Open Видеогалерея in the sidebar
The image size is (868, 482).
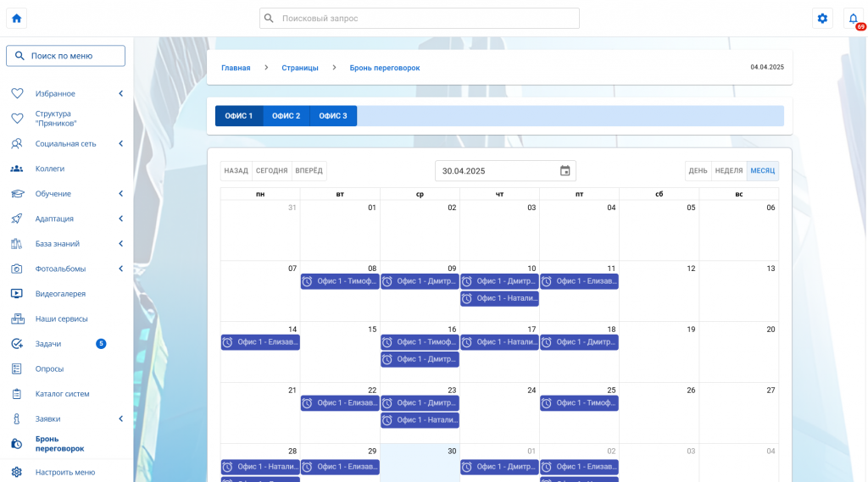tap(60, 294)
